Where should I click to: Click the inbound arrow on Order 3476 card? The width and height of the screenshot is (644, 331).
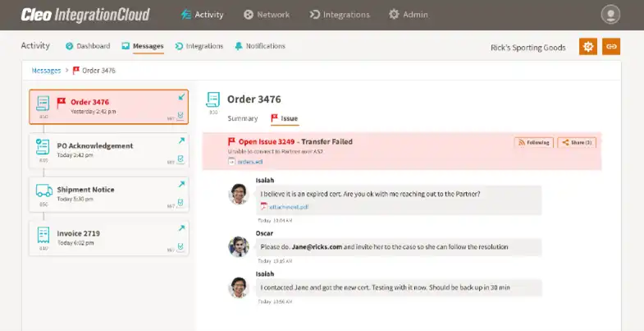point(181,97)
